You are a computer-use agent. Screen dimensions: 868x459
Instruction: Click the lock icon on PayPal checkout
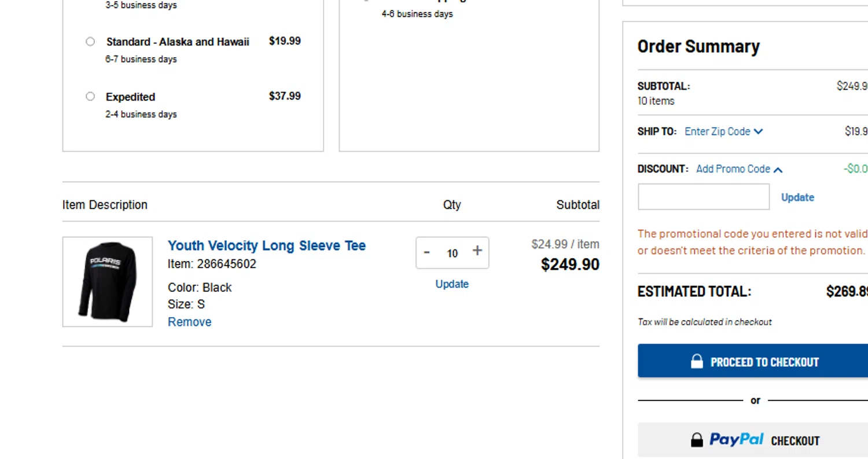click(x=697, y=440)
